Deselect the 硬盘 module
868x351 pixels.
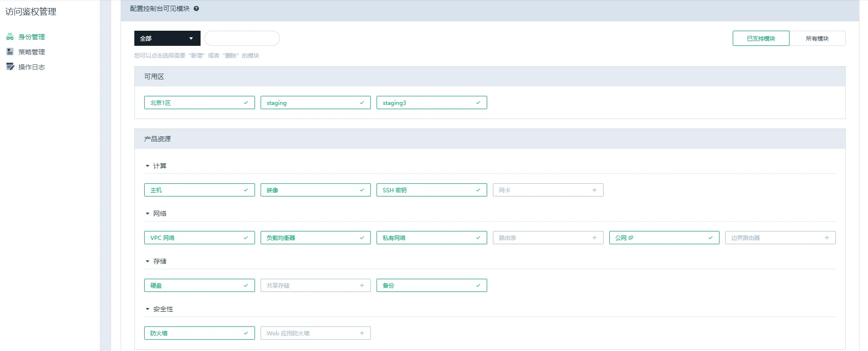199,285
